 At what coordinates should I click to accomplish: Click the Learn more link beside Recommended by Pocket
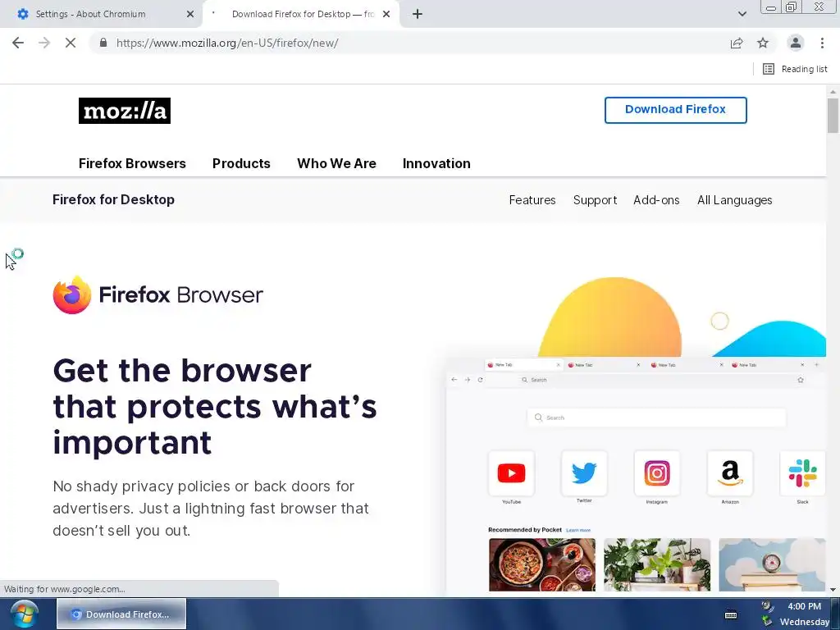[x=578, y=531]
